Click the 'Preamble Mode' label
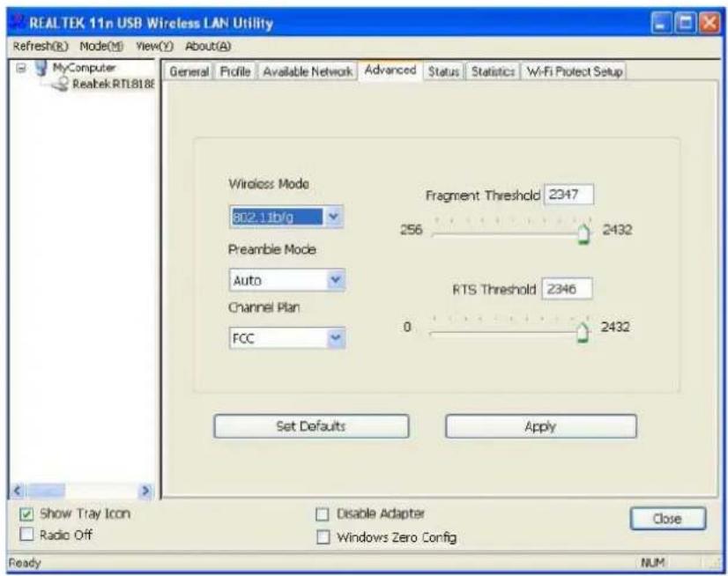The image size is (728, 576). pos(272,250)
